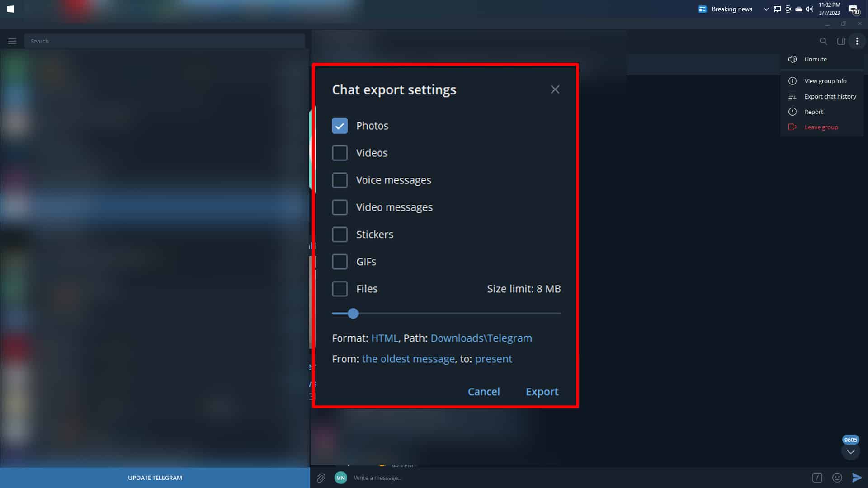The width and height of the screenshot is (868, 488).
Task: Click the Telegram UPDATE notification bar
Action: tap(155, 477)
